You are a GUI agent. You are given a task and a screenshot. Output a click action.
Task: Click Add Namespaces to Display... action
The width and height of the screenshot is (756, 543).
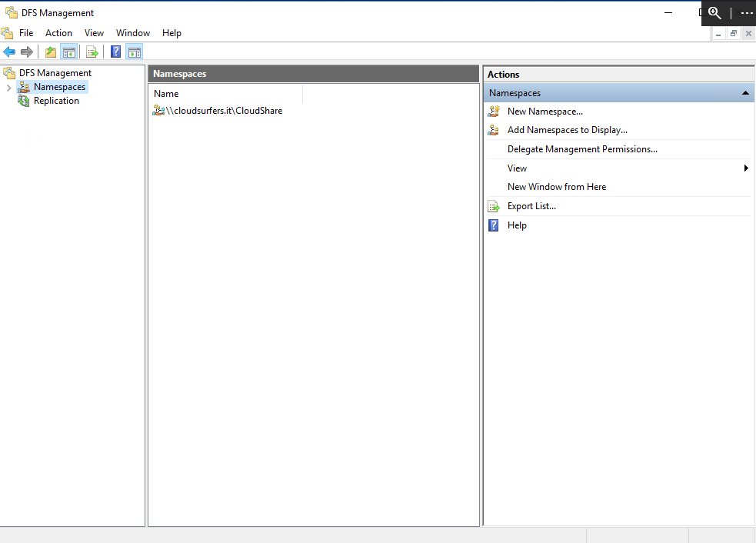[x=567, y=130]
